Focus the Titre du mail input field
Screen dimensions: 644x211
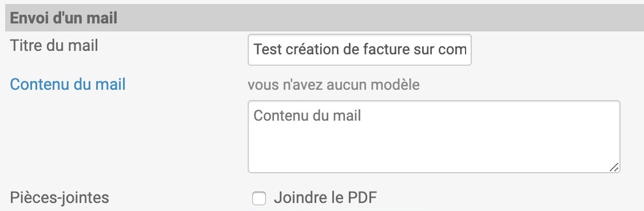360,50
